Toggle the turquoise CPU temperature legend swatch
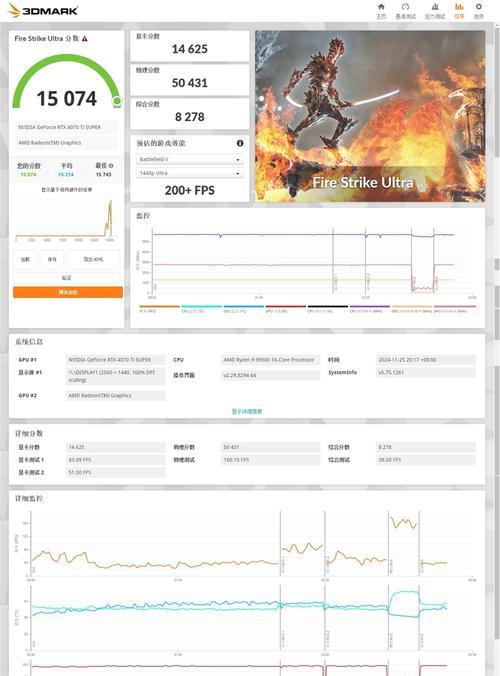 point(201,308)
